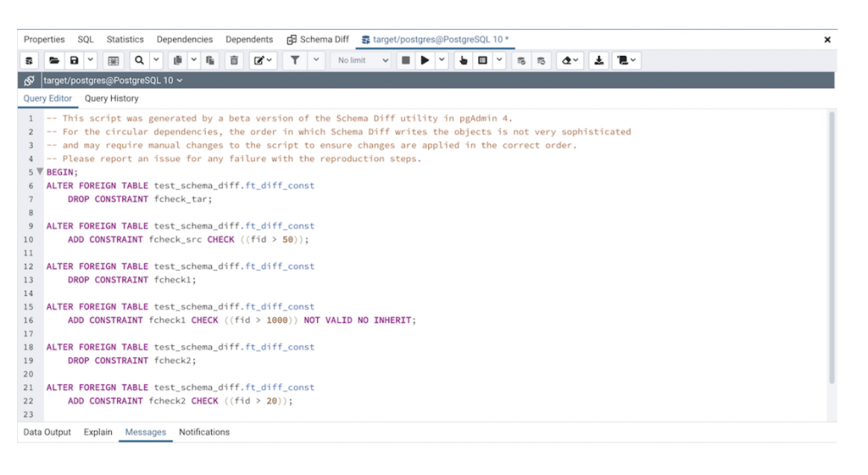Open the Edit dropdown with pencil icon
This screenshot has width=868, height=475.
pos(263,60)
